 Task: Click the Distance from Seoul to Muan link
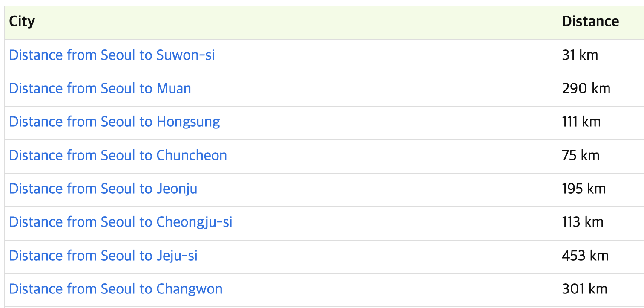(x=100, y=88)
